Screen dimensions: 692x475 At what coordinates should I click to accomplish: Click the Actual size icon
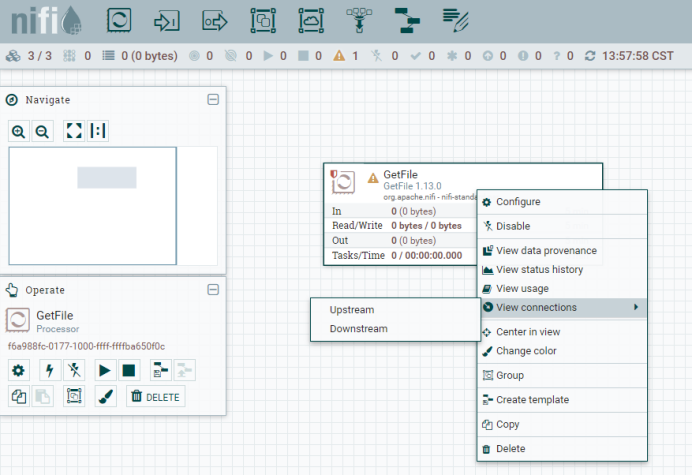click(98, 131)
